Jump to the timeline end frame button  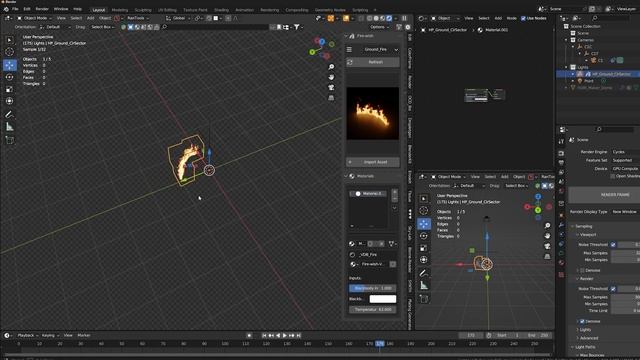pyautogui.click(x=299, y=336)
